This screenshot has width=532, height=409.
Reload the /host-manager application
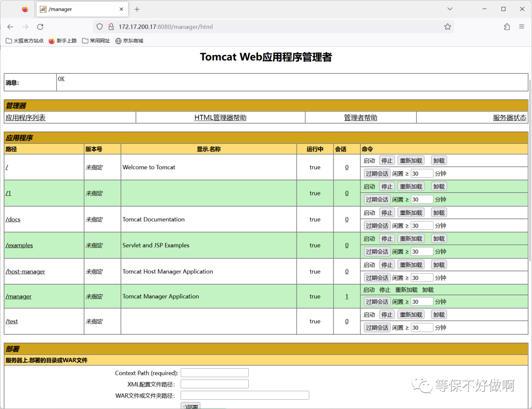point(411,264)
